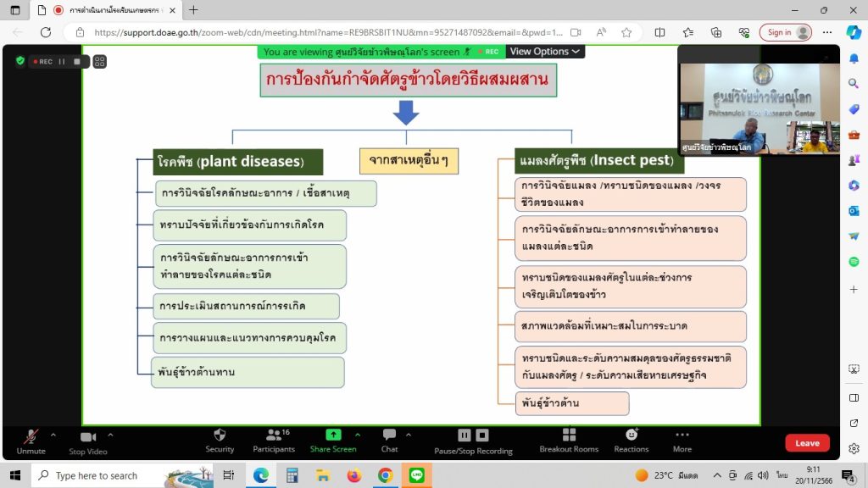Open LINE app from the taskbar

415,475
